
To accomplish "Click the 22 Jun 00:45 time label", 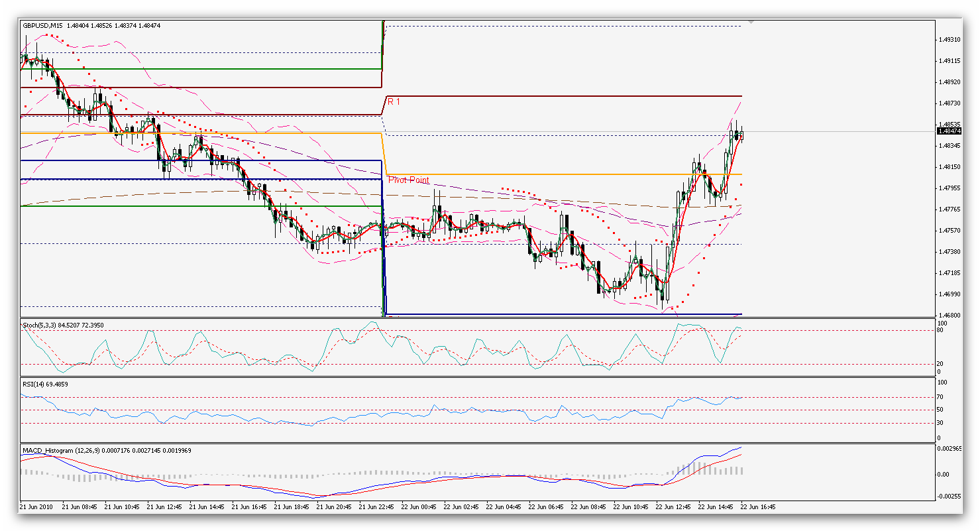I will (x=420, y=506).
